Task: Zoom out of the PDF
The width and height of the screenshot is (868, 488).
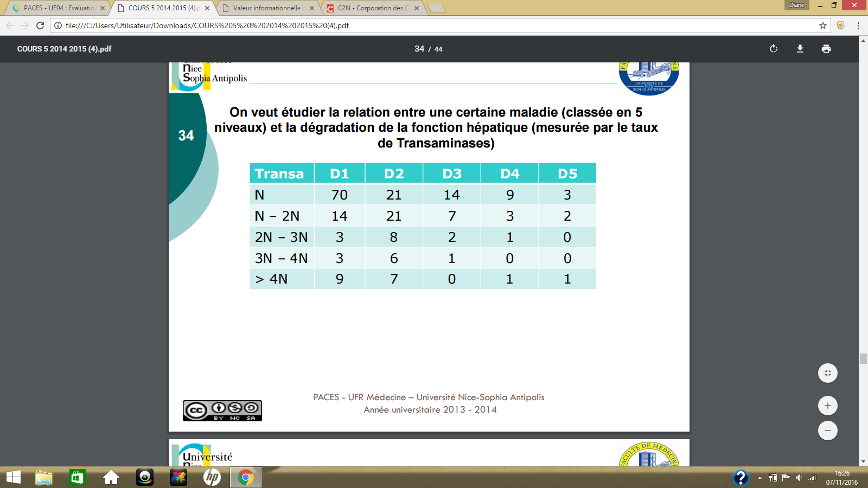Action: tap(827, 431)
